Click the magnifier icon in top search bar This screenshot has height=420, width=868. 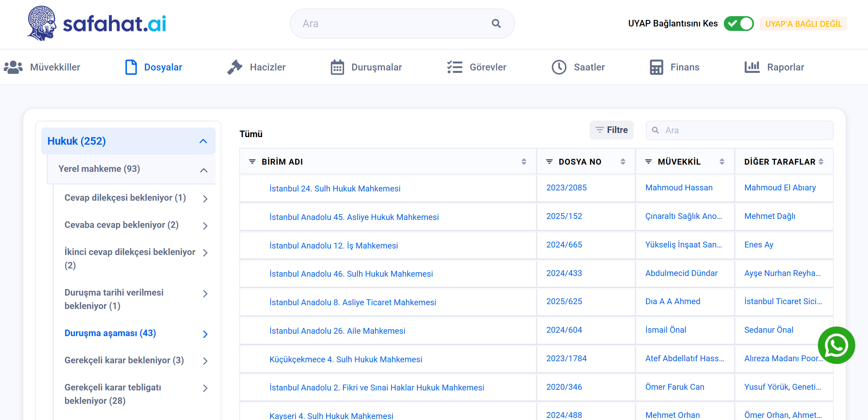pos(496,23)
